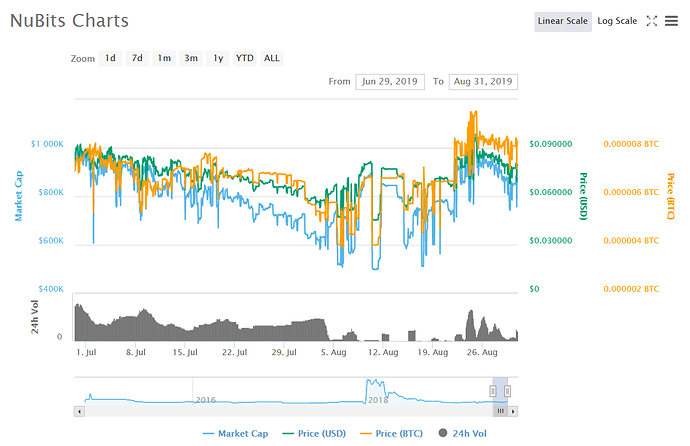This screenshot has width=690, height=446.
Task: Click the Price (BTC) axis title
Action: [x=671, y=196]
